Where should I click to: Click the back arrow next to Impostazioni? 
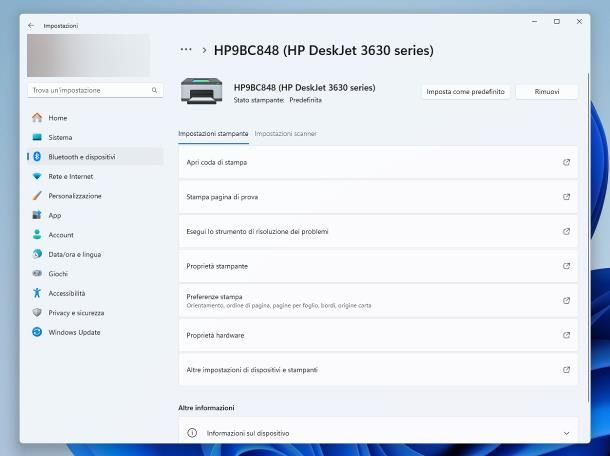click(31, 26)
